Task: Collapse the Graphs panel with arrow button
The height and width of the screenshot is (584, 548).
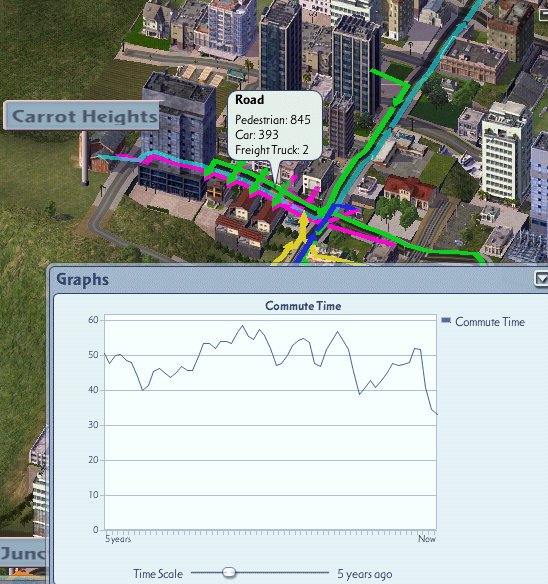Action: click(x=541, y=279)
